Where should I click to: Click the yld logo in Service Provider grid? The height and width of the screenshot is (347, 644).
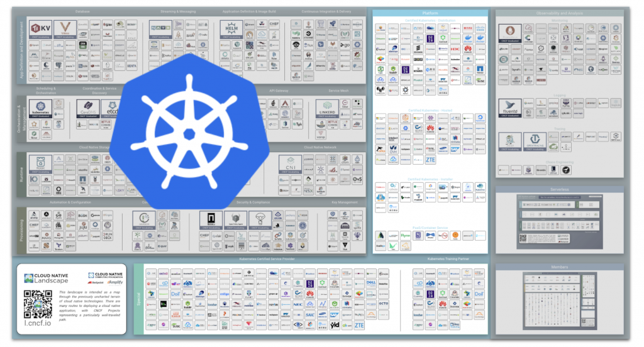click(335, 325)
